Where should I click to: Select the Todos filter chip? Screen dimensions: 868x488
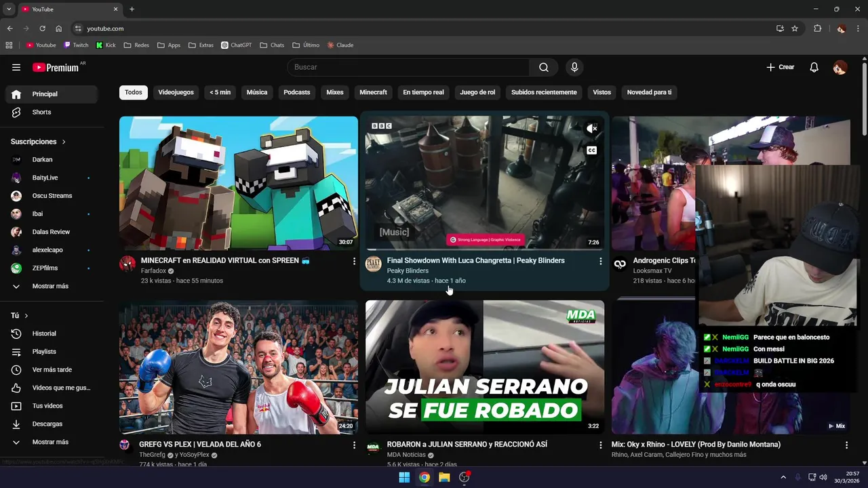134,92
